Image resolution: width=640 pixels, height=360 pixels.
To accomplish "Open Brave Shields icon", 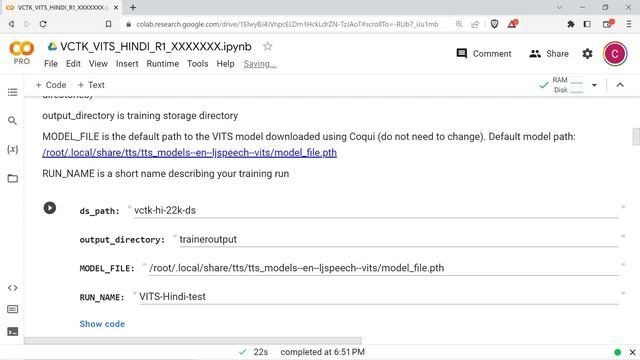I will point(494,24).
